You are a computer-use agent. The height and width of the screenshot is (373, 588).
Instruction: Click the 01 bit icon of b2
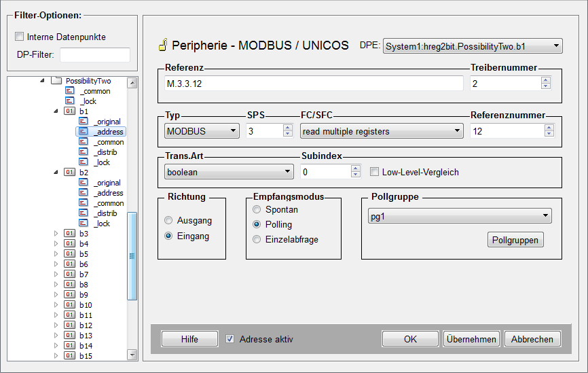click(x=69, y=173)
